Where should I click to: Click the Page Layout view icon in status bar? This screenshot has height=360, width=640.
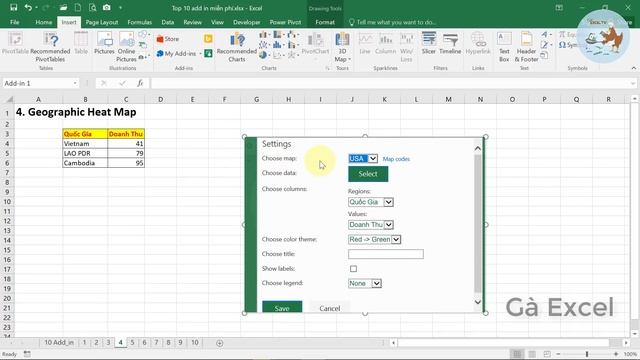(x=532, y=354)
